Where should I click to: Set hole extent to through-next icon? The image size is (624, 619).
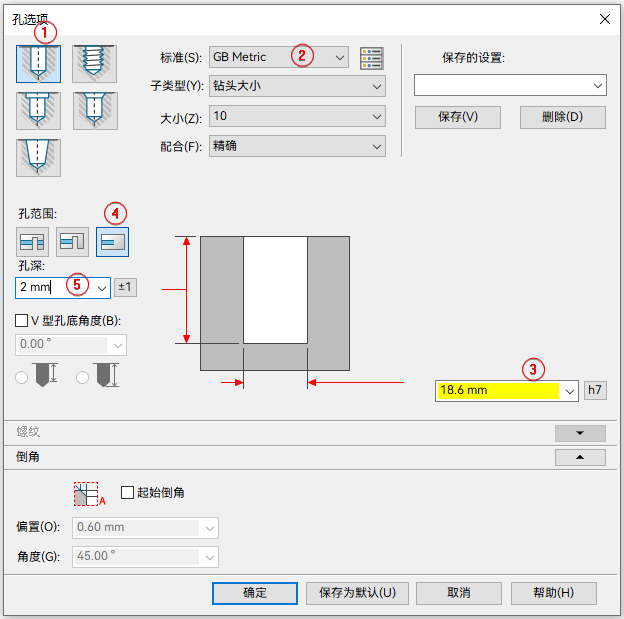[72, 242]
